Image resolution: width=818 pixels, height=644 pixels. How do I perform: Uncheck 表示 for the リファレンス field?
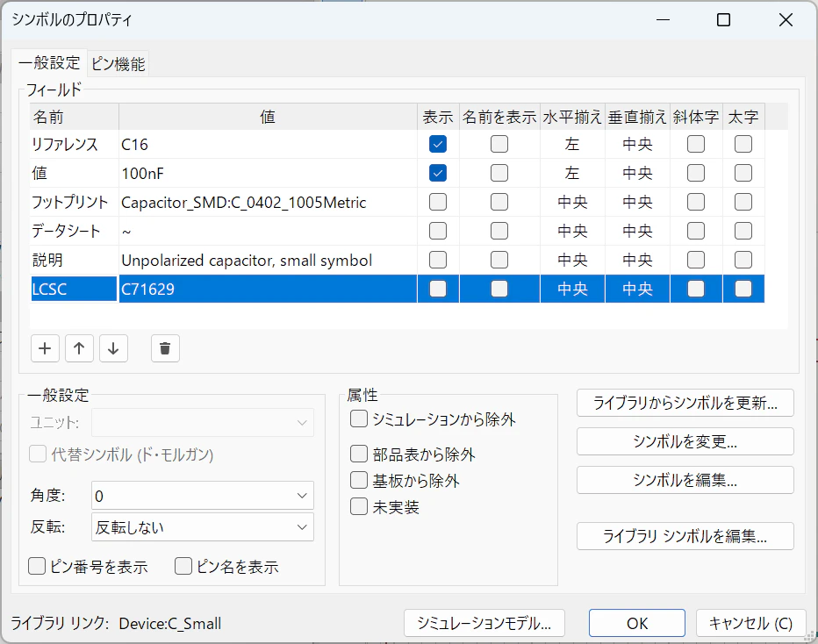pyautogui.click(x=438, y=144)
